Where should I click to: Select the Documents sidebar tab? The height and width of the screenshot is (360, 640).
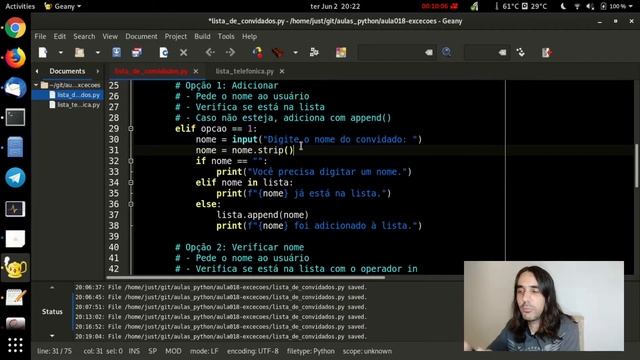pos(67,71)
